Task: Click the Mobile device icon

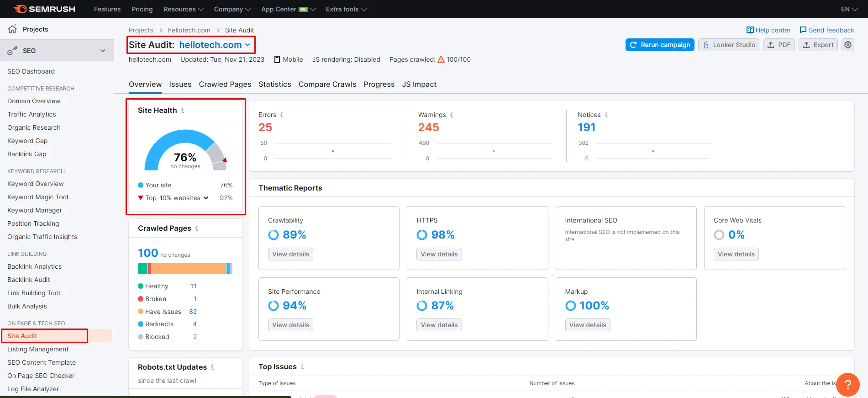Action: tap(277, 59)
